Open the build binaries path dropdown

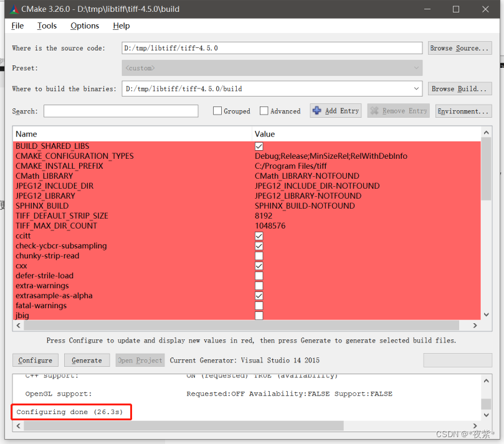[415, 88]
